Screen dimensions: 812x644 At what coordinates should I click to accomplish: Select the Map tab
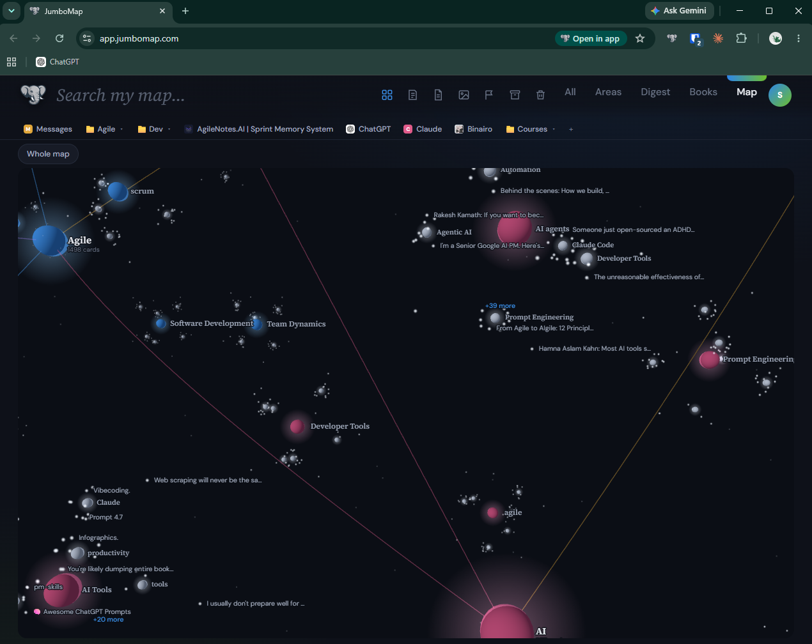(x=747, y=92)
